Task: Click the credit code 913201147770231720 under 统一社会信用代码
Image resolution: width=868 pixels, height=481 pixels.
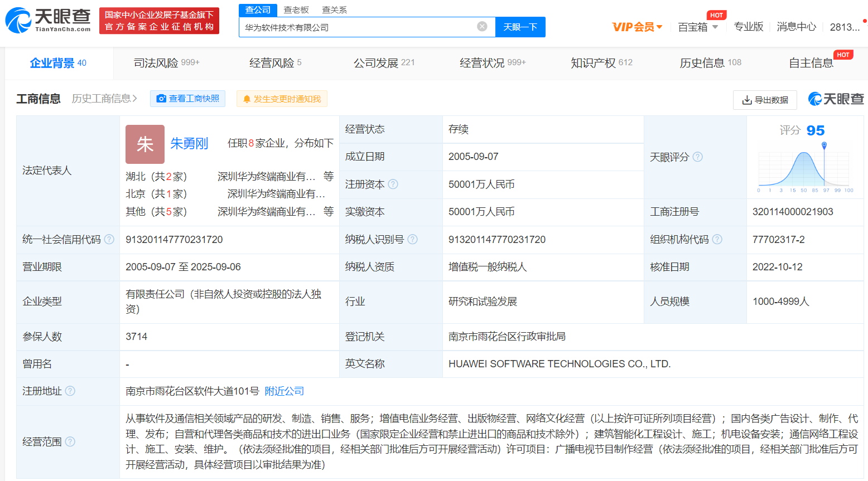Action: tap(174, 240)
